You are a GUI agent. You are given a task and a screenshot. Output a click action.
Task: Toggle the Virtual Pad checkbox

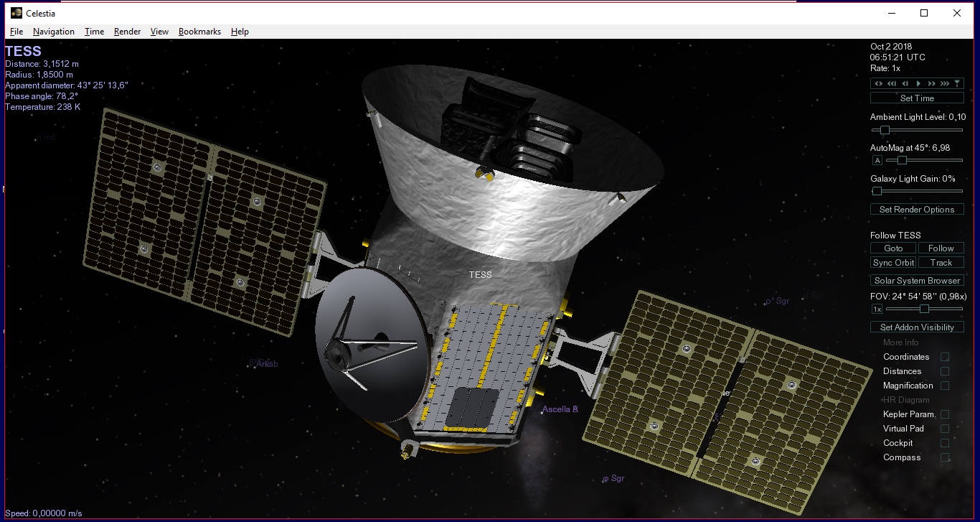click(x=945, y=429)
